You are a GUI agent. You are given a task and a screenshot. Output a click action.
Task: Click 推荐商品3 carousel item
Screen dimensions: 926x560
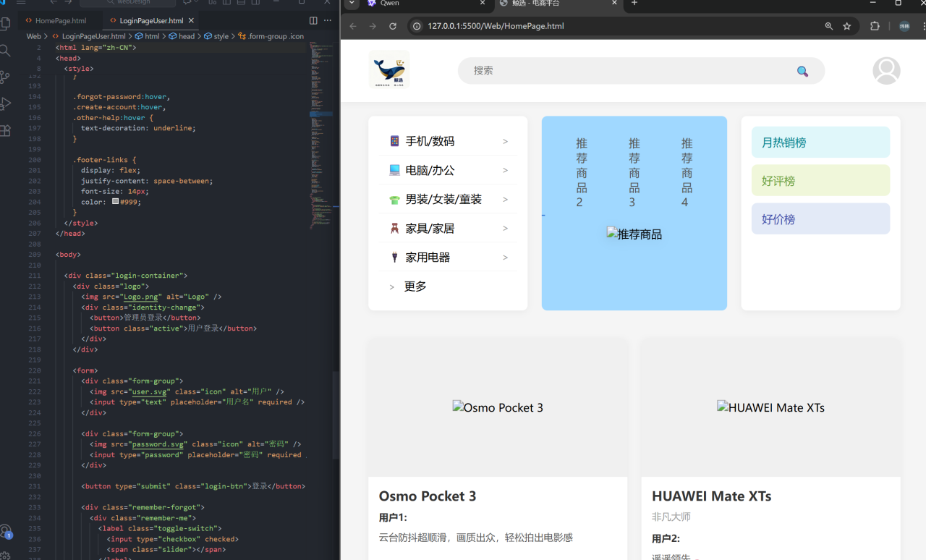(x=634, y=173)
